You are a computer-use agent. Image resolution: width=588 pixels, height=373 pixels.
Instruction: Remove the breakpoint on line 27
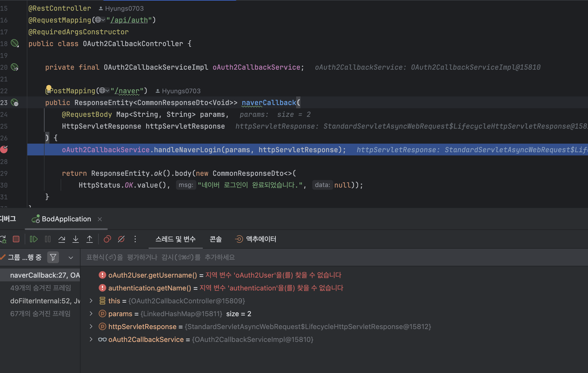tap(4, 150)
